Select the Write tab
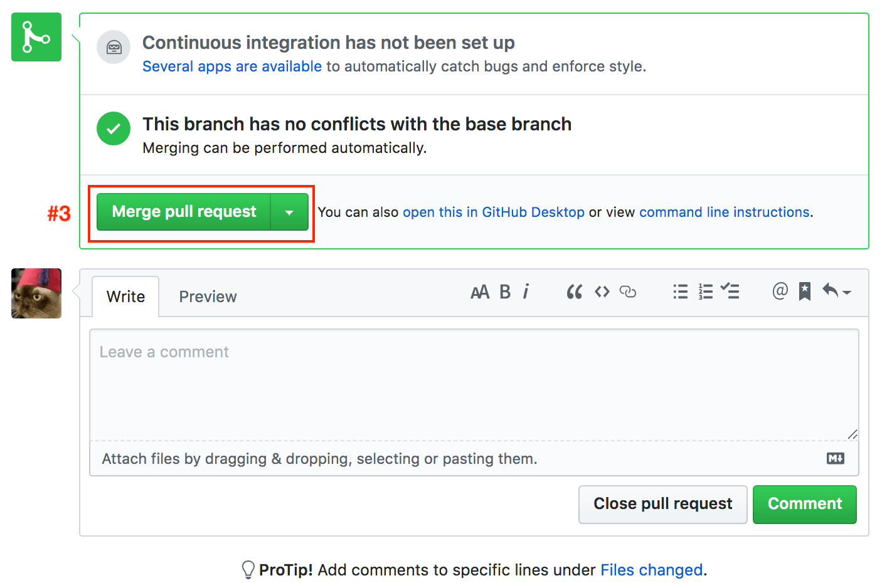 tap(125, 297)
